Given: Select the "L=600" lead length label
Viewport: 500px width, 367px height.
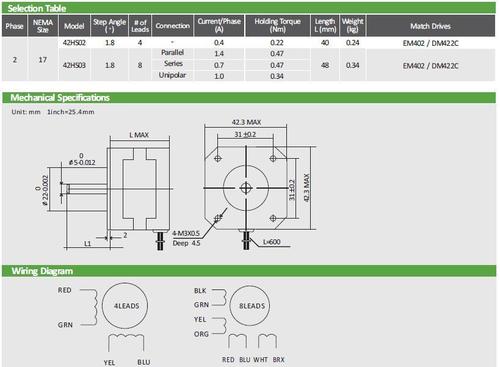Looking at the screenshot, I should pyautogui.click(x=272, y=242).
